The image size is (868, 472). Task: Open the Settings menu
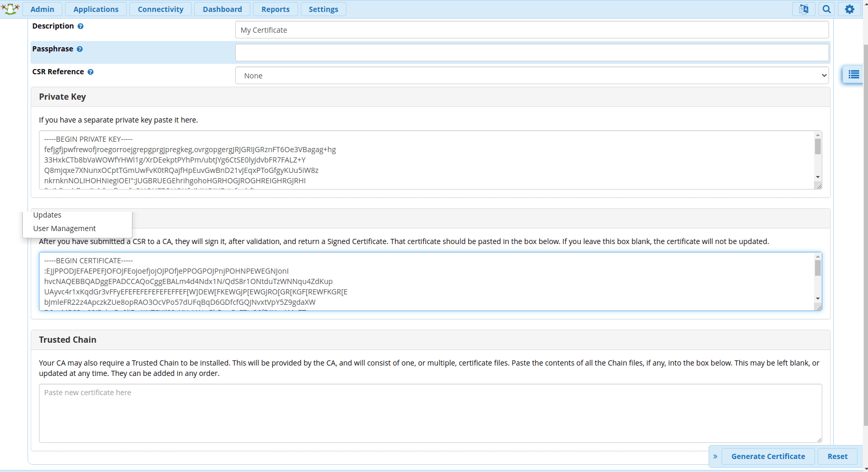323,9
